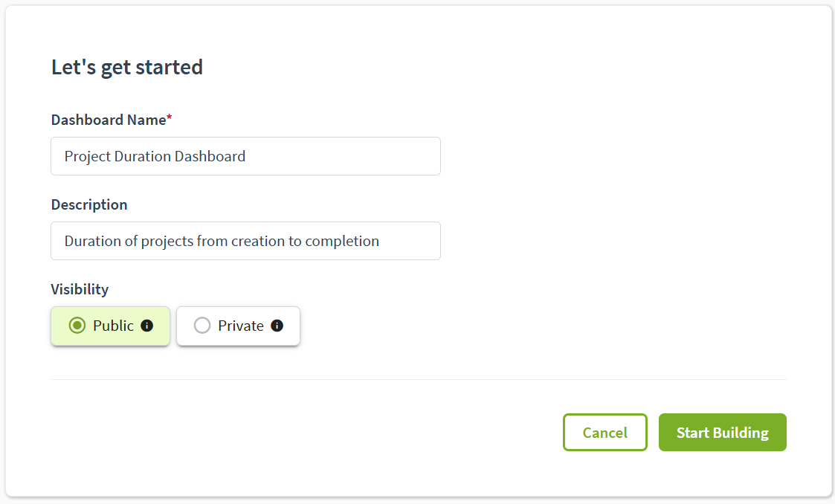Focus the Description text field
The width and height of the screenshot is (835, 504).
[245, 241]
